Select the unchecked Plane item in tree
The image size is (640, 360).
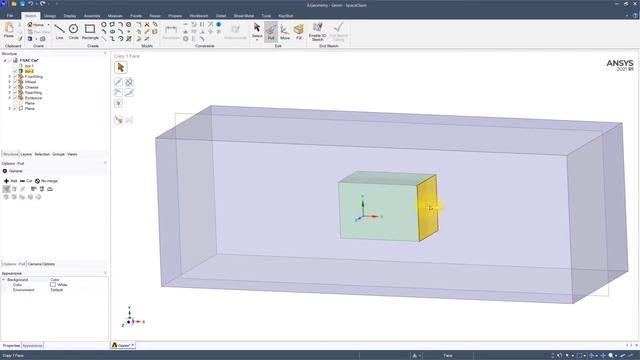tap(29, 103)
